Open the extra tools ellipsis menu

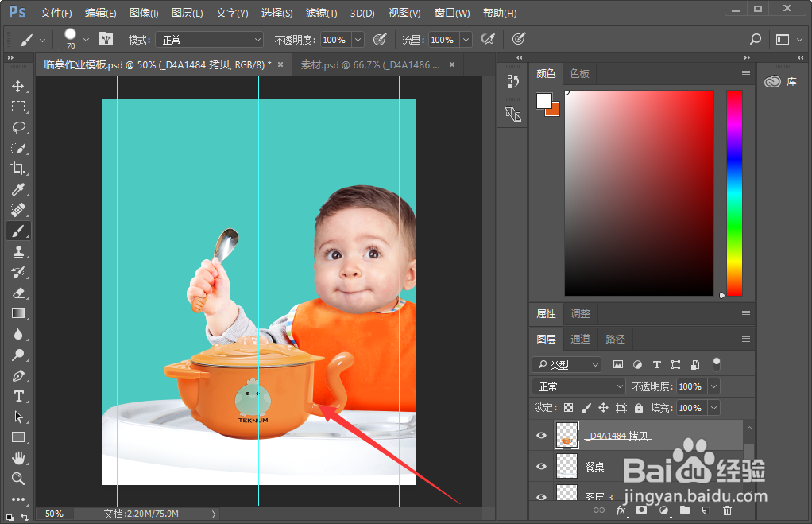point(18,499)
